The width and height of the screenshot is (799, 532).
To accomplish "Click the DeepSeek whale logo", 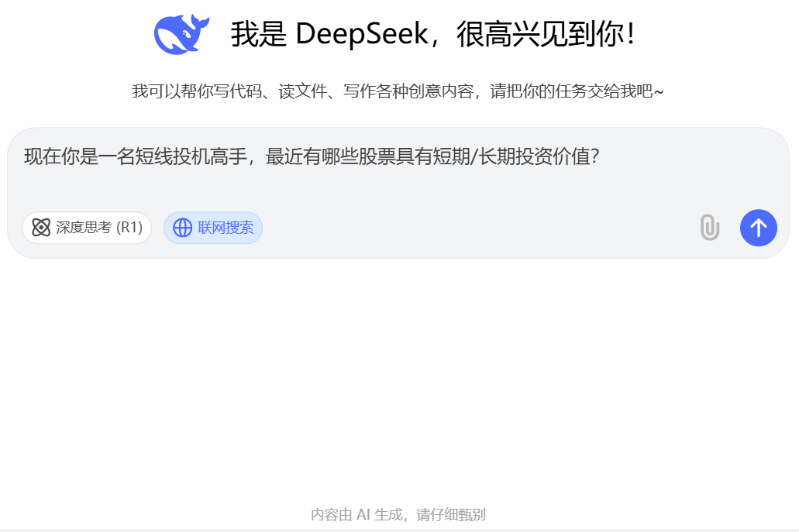I will 181,34.
